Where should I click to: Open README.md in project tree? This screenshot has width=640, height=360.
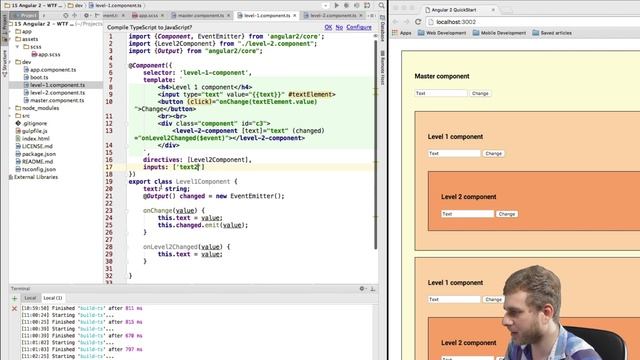(34, 162)
